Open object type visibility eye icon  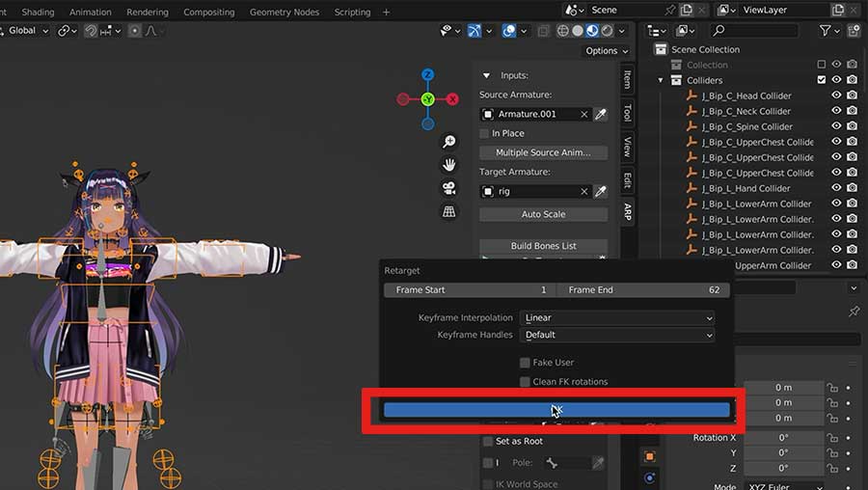446,31
